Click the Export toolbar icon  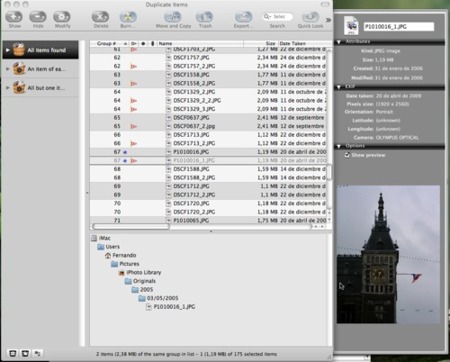(x=243, y=17)
